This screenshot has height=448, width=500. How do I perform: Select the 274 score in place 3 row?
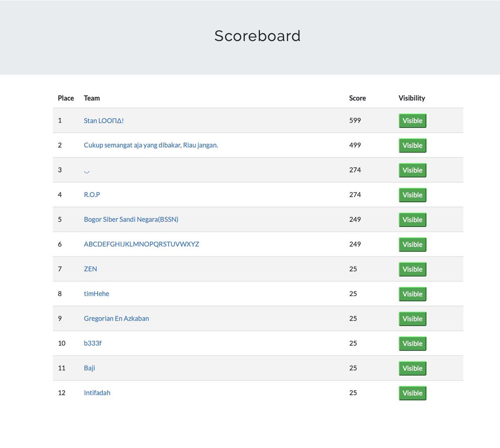tap(355, 170)
